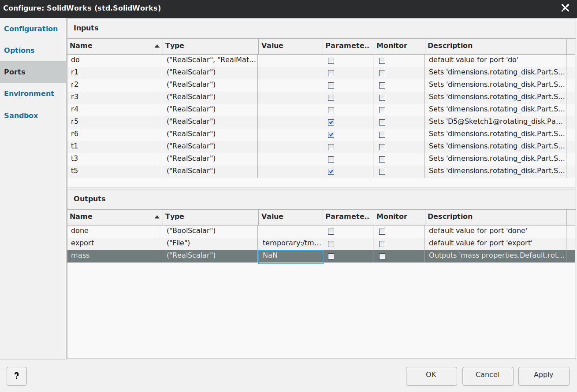
Task: Sort Inputs table by Name column arrow
Action: point(157,46)
